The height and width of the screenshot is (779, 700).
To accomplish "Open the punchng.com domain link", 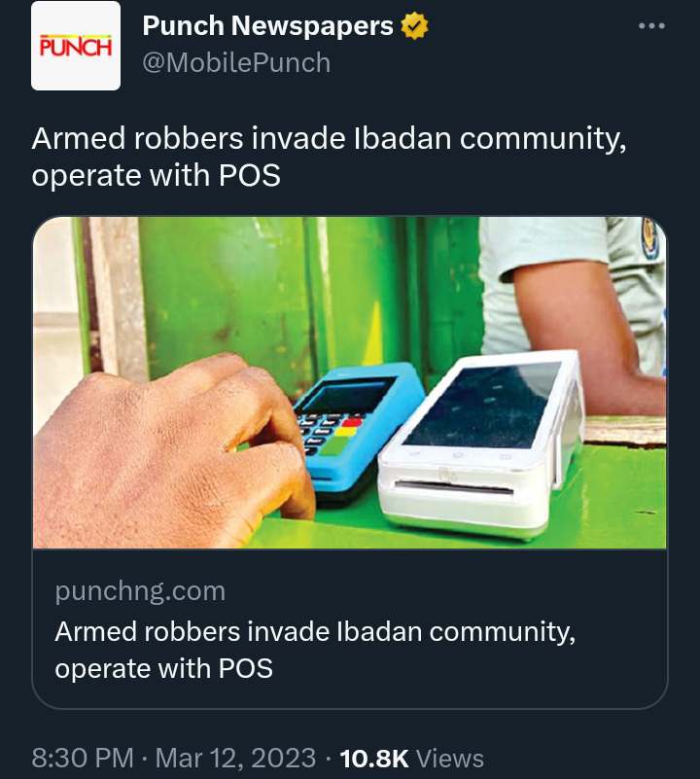I will pyautogui.click(x=140, y=591).
